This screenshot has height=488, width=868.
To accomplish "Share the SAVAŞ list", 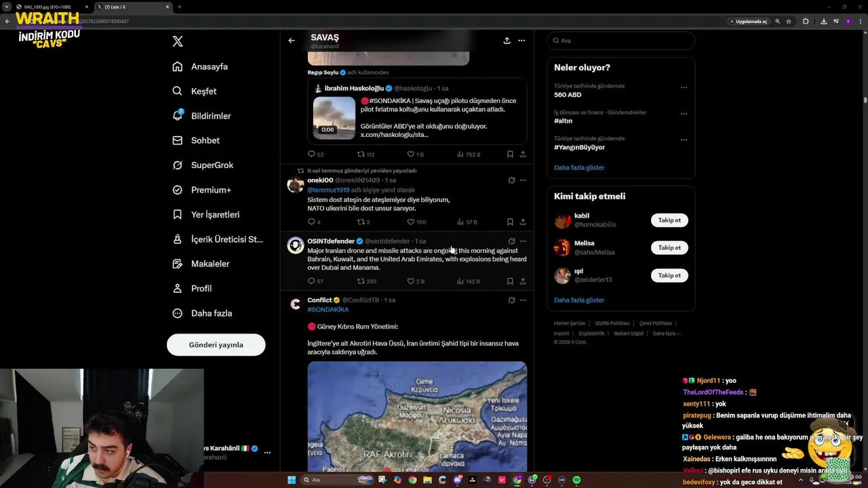I will point(507,41).
